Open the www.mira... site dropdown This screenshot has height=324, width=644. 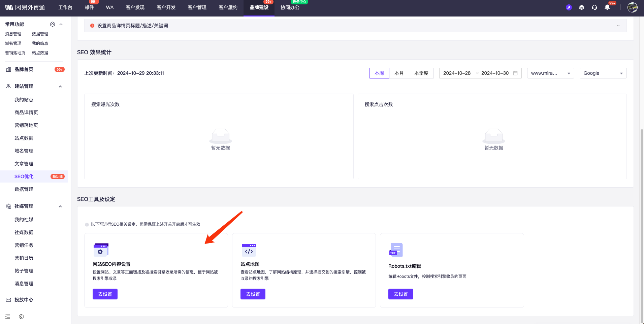tap(550, 73)
